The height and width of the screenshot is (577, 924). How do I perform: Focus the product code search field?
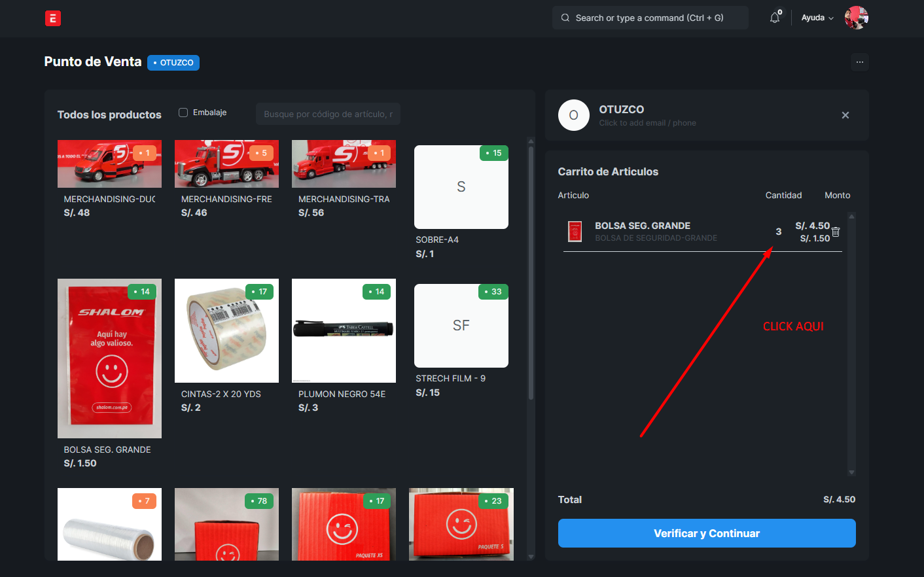tap(328, 114)
